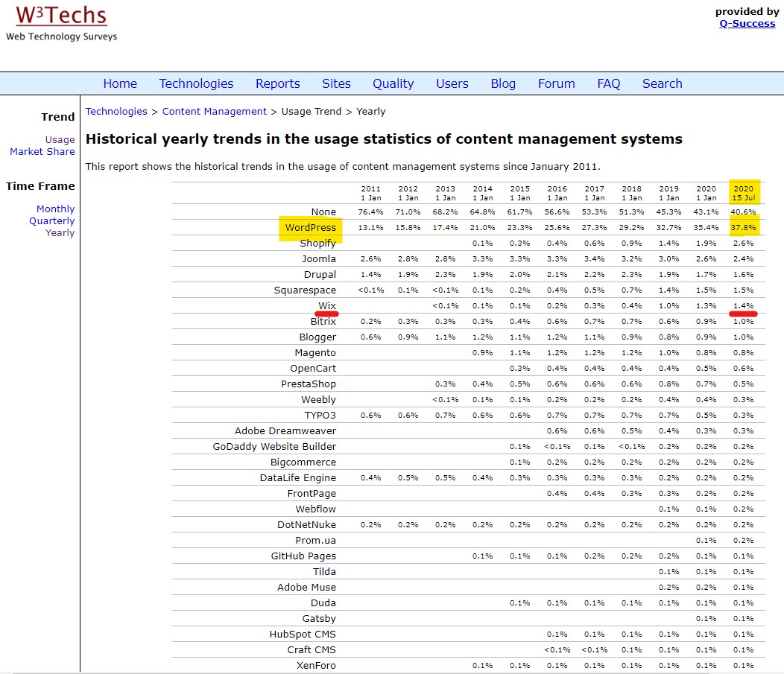
Task: Select Market Share in sidebar
Action: pos(42,151)
